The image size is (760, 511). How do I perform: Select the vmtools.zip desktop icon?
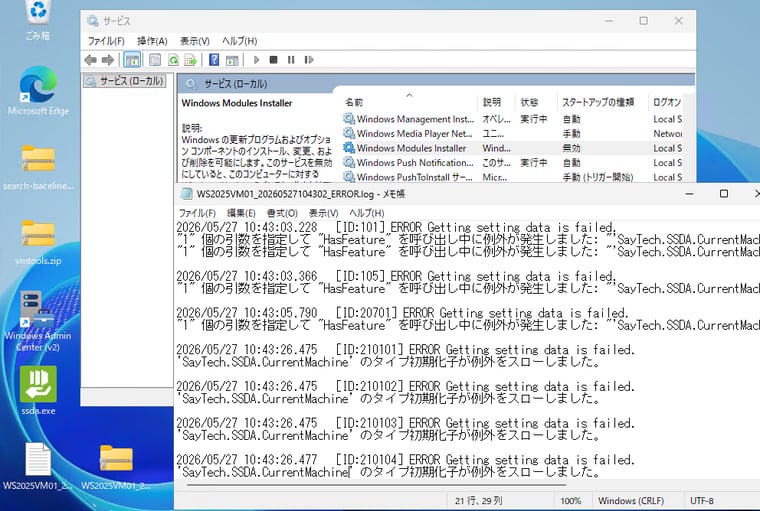[x=38, y=242]
